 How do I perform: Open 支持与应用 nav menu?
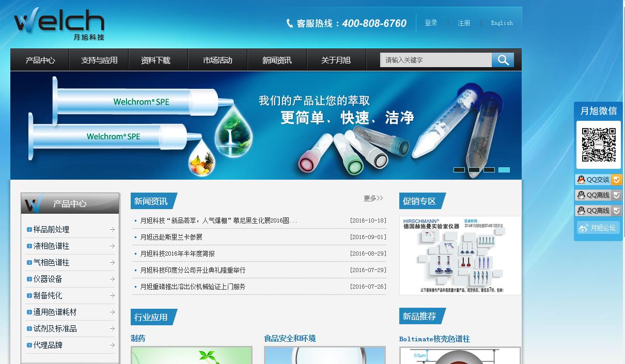(x=99, y=60)
